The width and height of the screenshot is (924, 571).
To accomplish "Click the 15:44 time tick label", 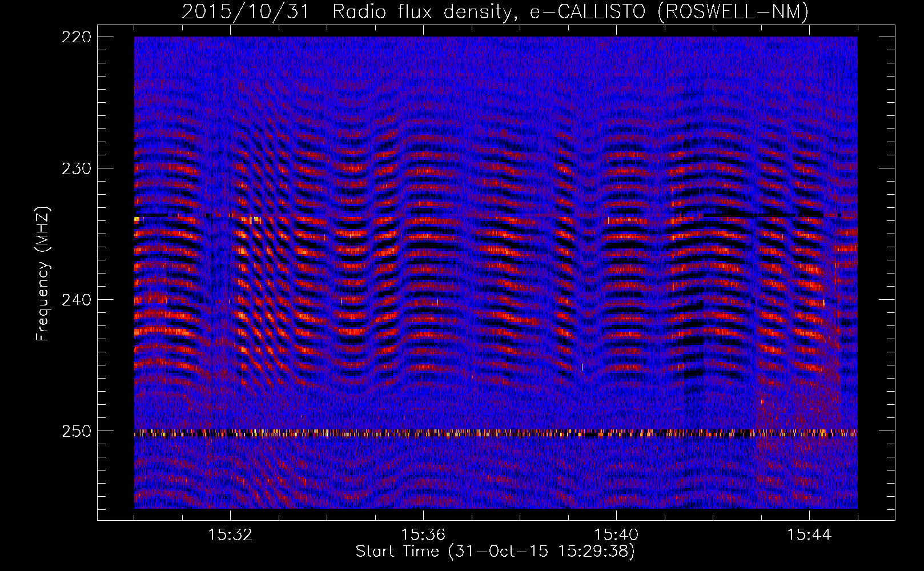I will tap(809, 535).
